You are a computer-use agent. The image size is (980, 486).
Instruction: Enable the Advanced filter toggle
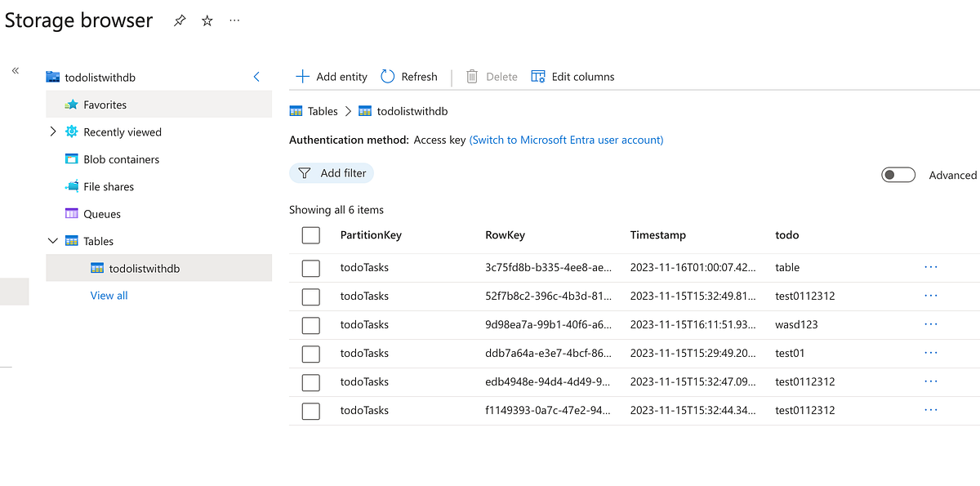tap(898, 174)
